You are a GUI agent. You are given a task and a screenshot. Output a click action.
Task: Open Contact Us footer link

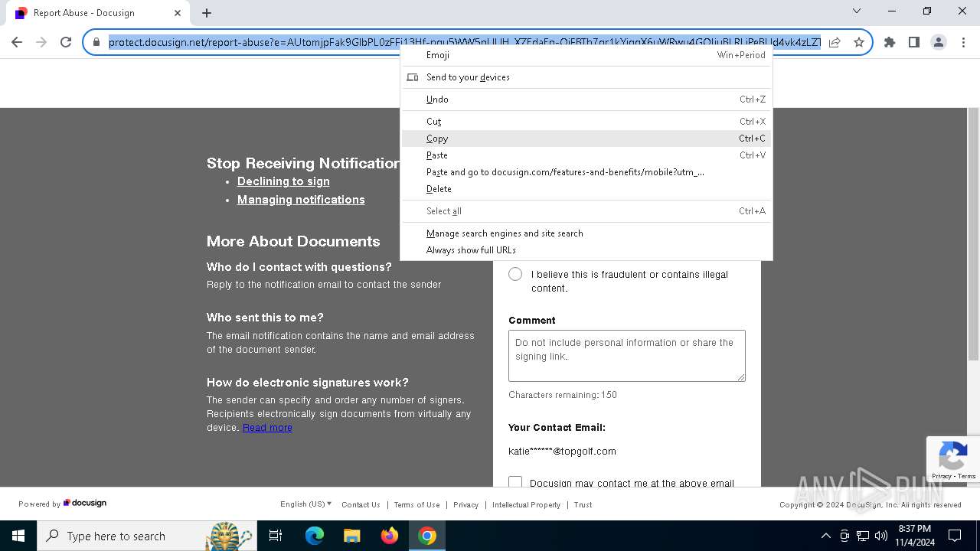click(x=361, y=505)
